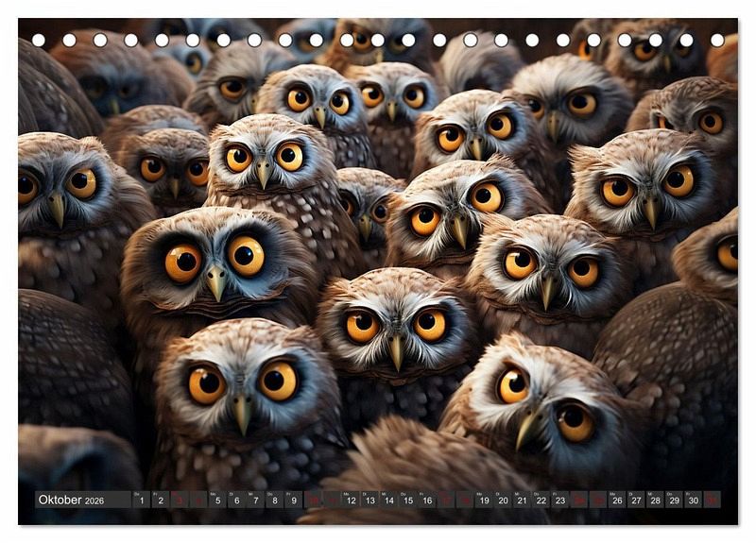756x543 pixels.
Task: Select date 5 in the calendar strip
Action: 217,500
